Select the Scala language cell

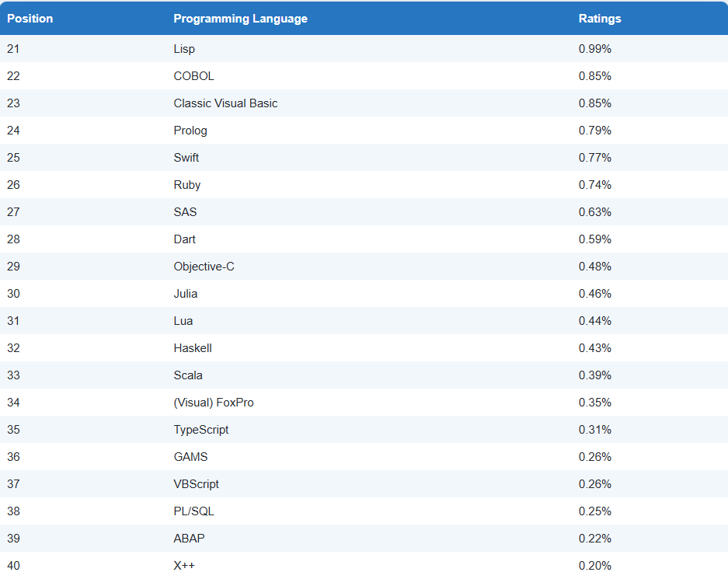click(187, 375)
